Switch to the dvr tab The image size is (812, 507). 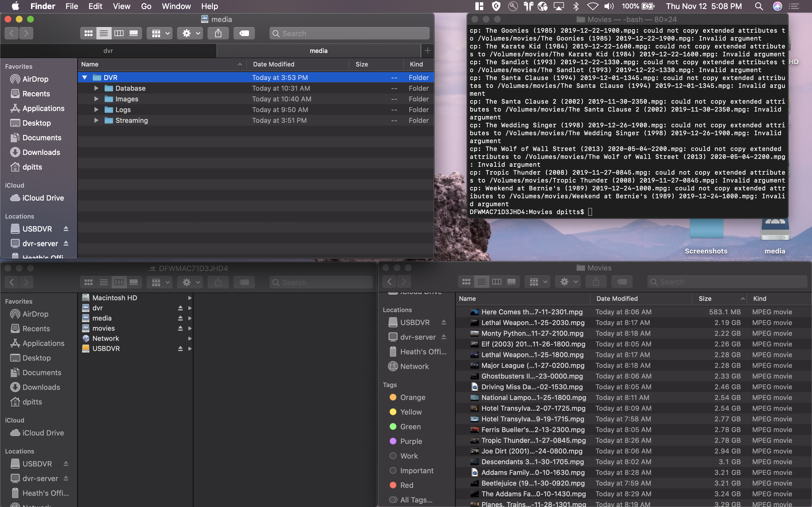click(108, 51)
